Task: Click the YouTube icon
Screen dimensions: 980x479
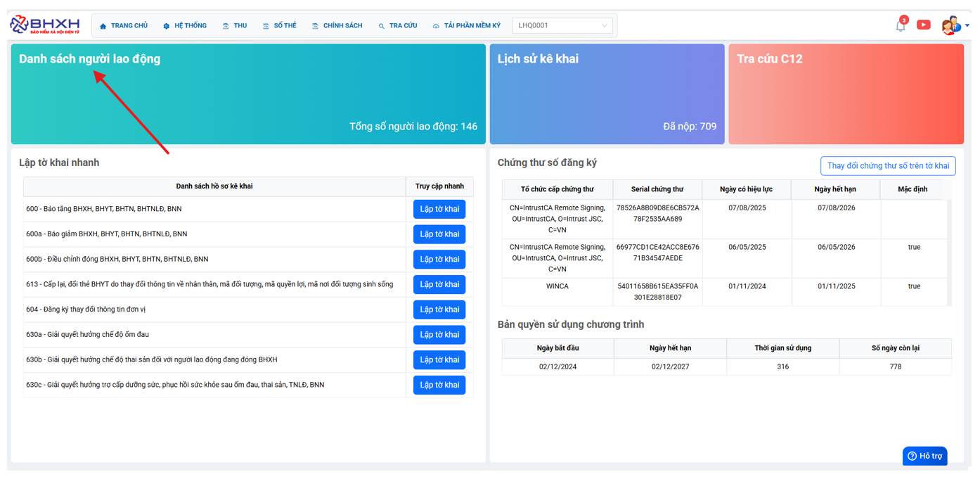Action: (924, 25)
